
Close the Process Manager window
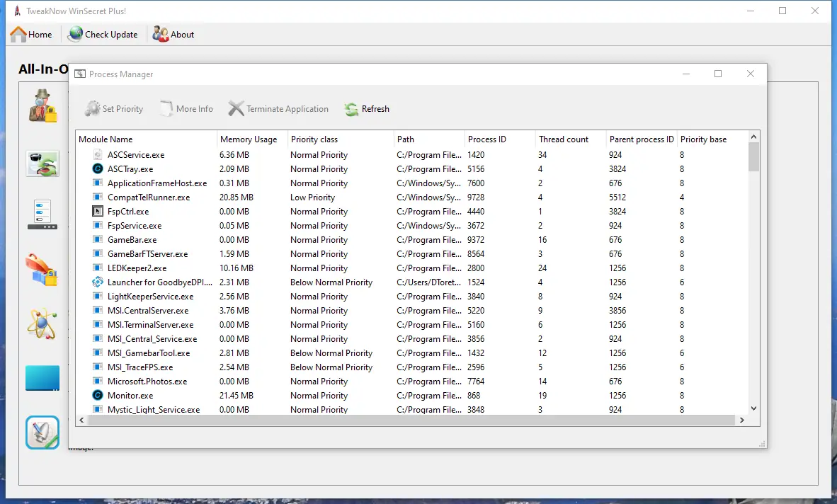point(751,74)
